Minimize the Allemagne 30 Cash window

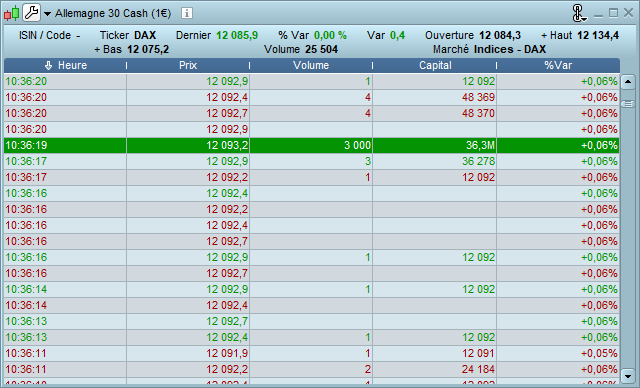[x=598, y=15]
